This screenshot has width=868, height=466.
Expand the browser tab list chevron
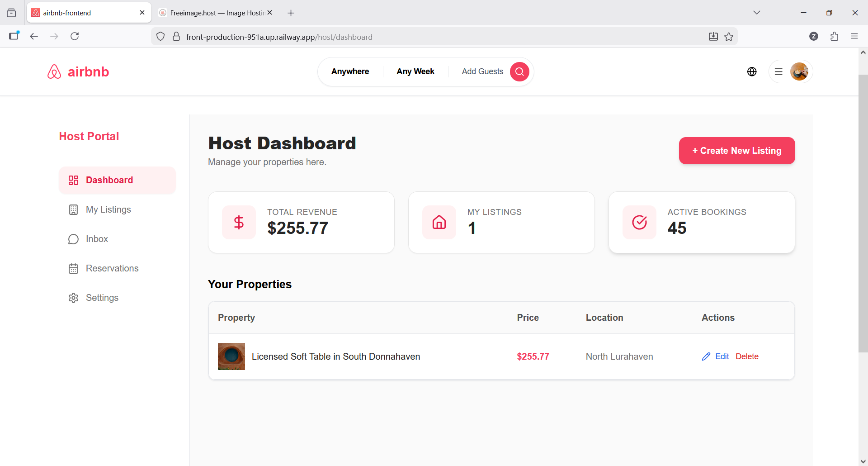click(x=757, y=13)
